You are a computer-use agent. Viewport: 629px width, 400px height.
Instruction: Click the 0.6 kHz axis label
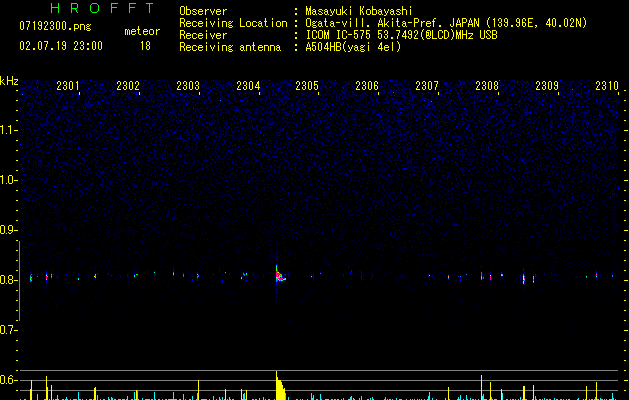click(x=8, y=380)
